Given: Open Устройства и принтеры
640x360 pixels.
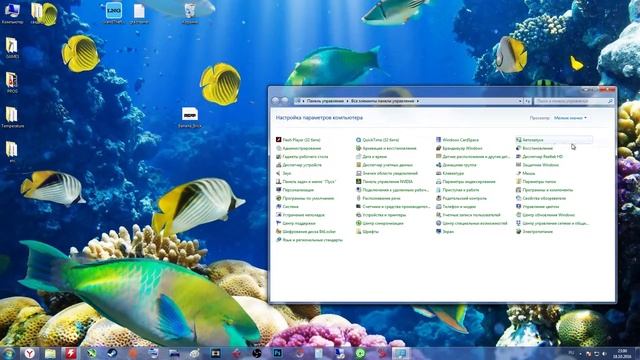Looking at the screenshot, I should click(381, 215).
